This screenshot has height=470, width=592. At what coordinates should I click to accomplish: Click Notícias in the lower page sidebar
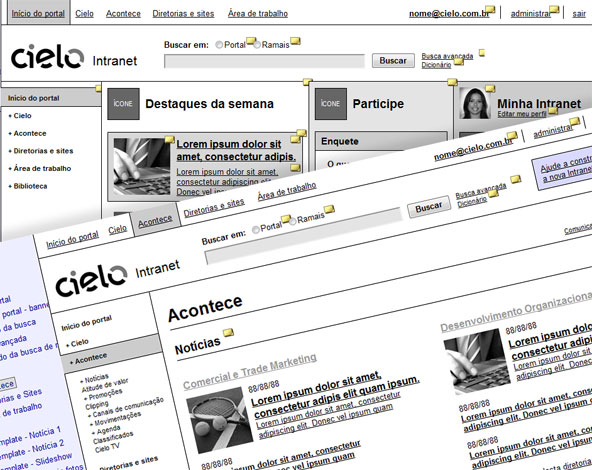tap(95, 379)
